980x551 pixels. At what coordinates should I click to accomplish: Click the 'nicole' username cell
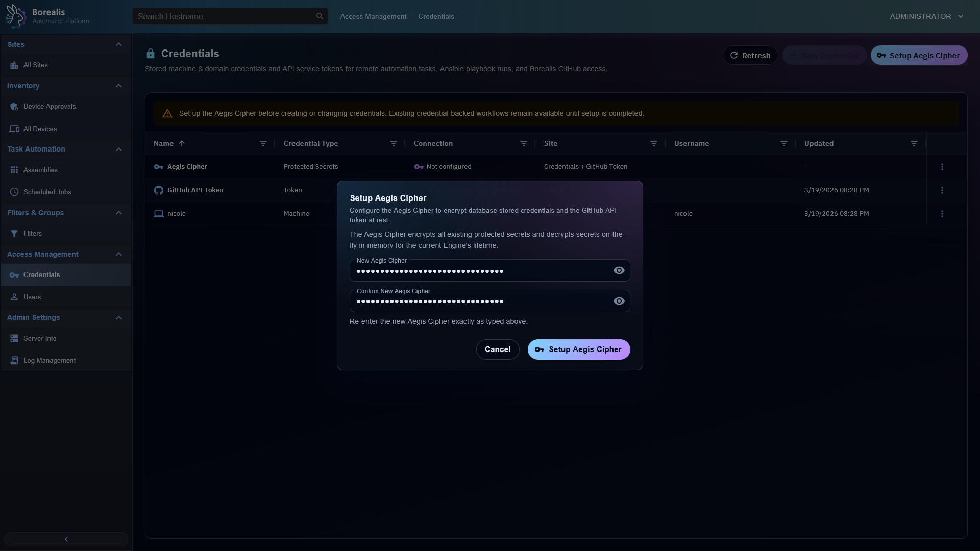(x=683, y=214)
